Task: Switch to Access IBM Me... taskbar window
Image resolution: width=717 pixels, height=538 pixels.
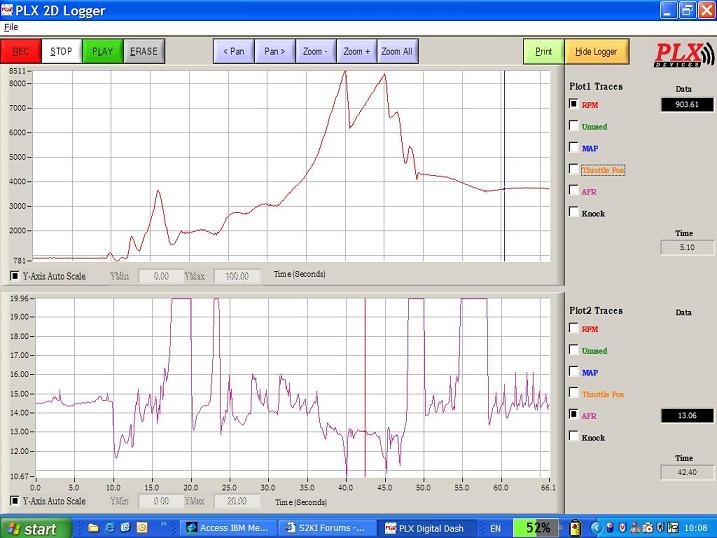Action: 228,528
